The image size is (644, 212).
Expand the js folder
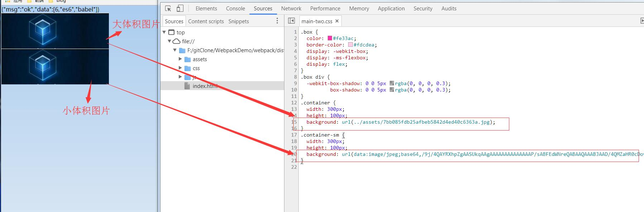(x=180, y=77)
